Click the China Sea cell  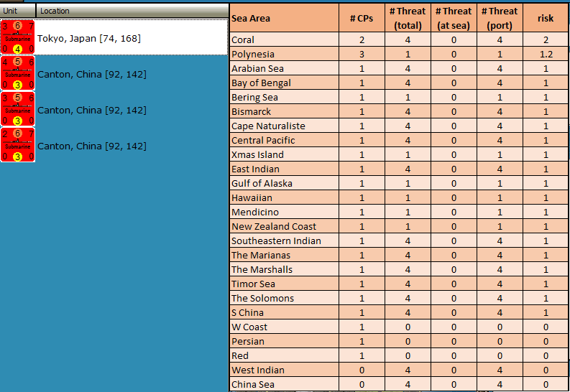pyautogui.click(x=284, y=384)
